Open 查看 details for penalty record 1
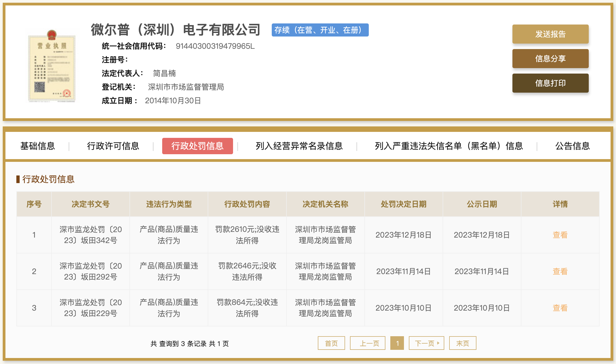The width and height of the screenshot is (616, 364). pyautogui.click(x=560, y=235)
